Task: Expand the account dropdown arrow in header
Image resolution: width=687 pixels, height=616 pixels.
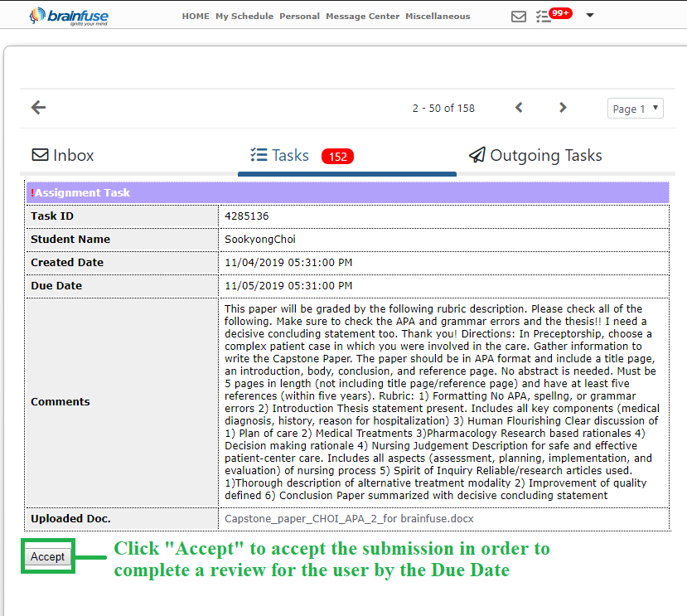Action: pyautogui.click(x=590, y=15)
